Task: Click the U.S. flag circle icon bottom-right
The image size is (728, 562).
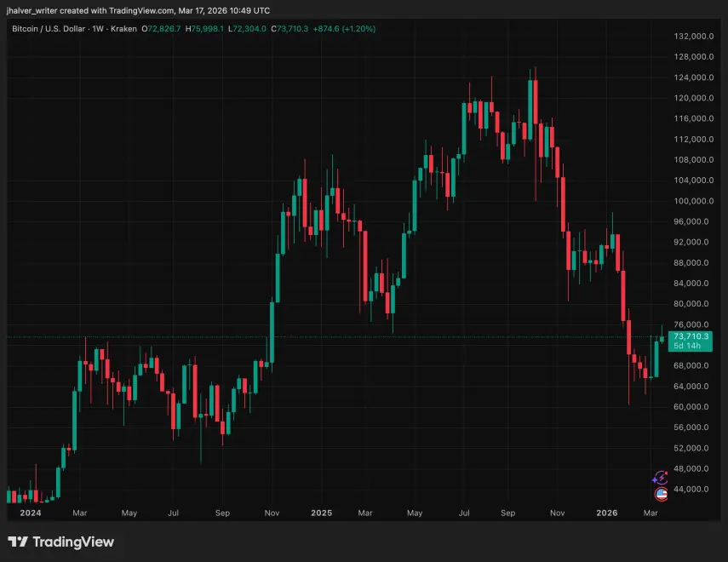Action: pos(662,495)
